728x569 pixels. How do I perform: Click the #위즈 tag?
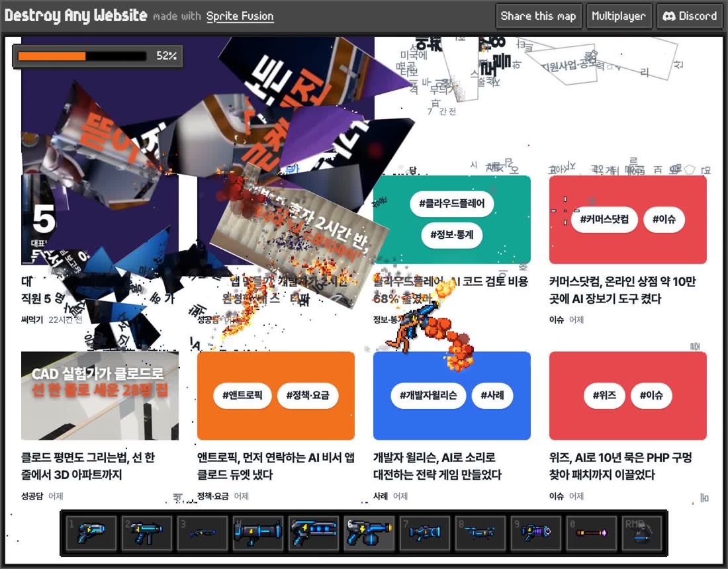pyautogui.click(x=604, y=396)
